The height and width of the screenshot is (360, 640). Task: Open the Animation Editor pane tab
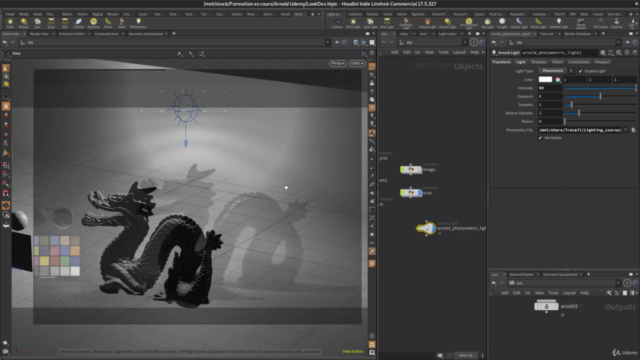point(72,33)
